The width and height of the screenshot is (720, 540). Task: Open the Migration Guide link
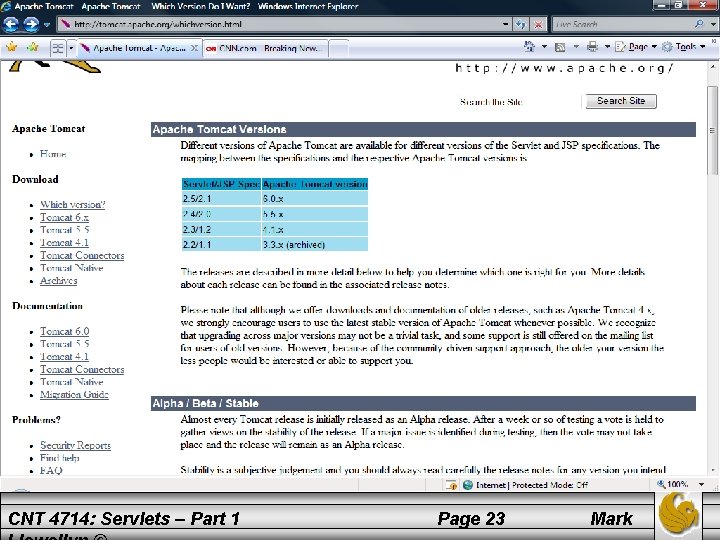point(74,394)
